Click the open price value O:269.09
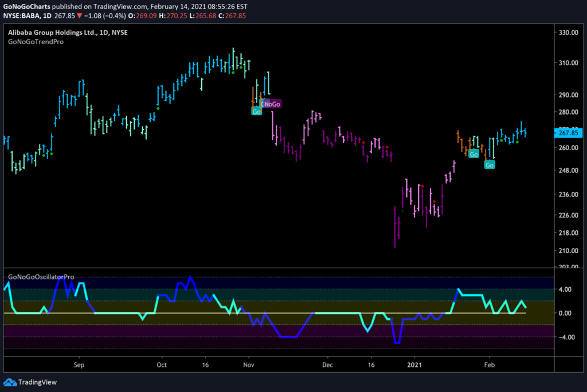This screenshot has height=392, width=587. click(x=142, y=15)
